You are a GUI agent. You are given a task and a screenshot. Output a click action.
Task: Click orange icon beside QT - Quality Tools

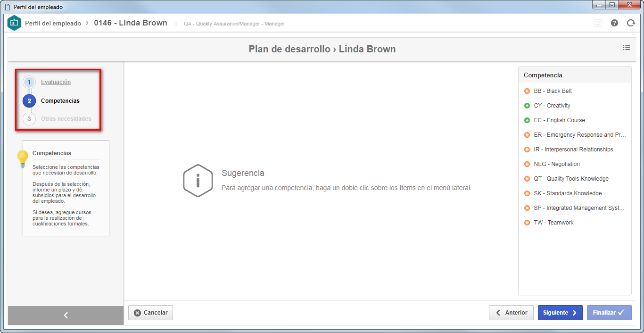[x=527, y=179]
